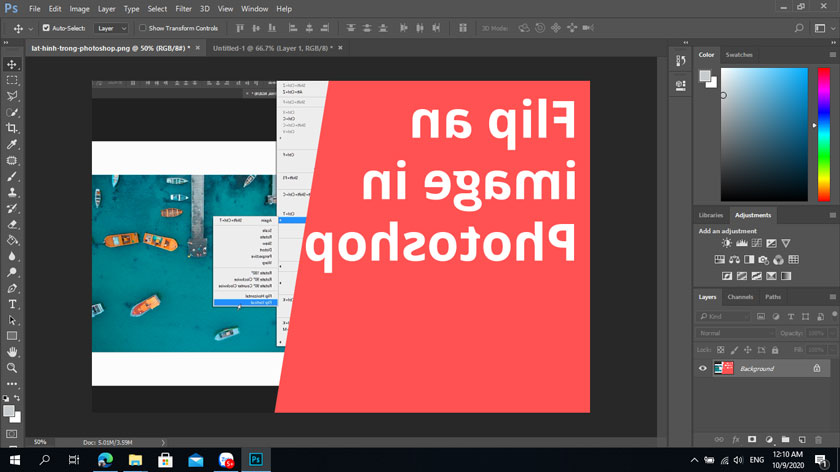
Task: Switch to the Paths tab
Action: (x=773, y=297)
